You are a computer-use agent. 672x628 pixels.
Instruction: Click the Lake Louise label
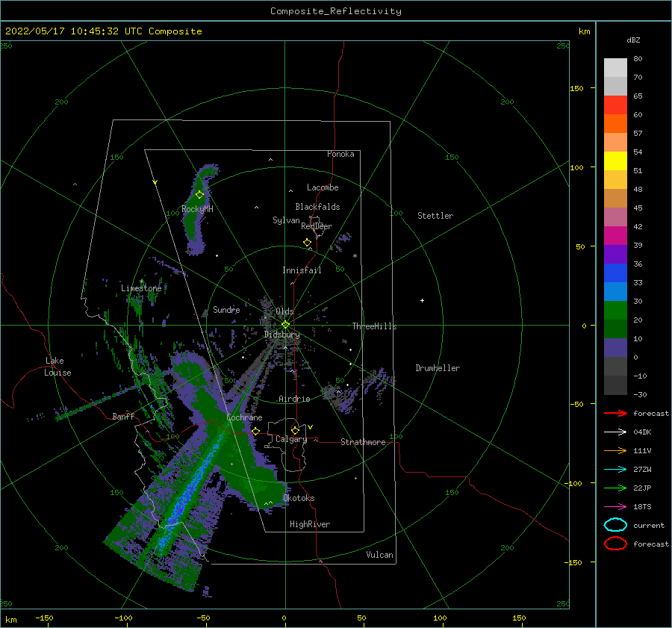pos(57,367)
